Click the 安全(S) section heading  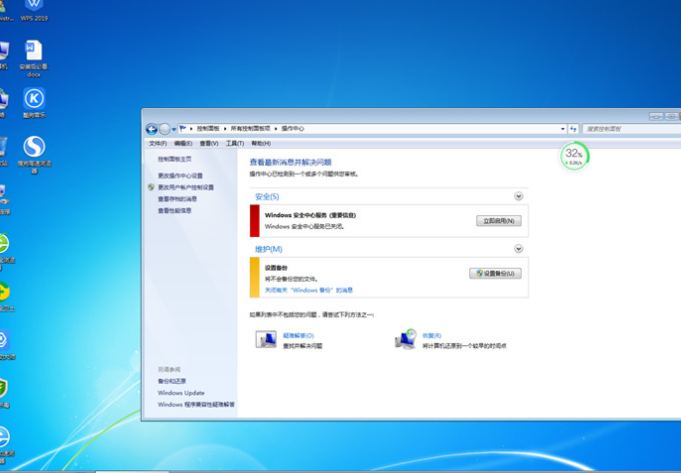(x=267, y=197)
